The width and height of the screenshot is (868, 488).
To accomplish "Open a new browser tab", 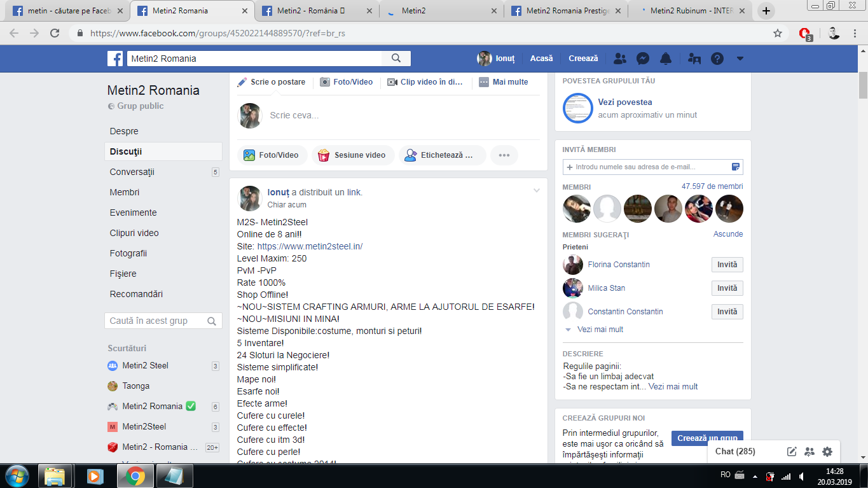I will point(766,11).
